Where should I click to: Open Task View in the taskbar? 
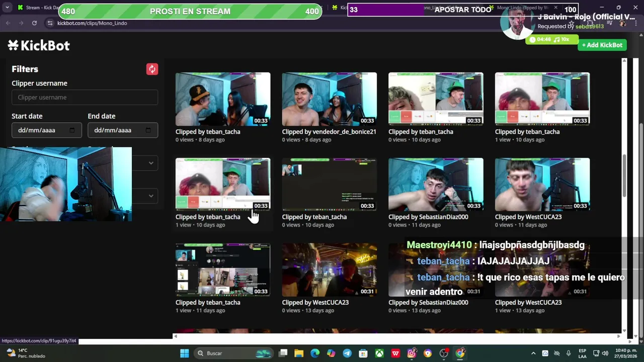click(283, 353)
